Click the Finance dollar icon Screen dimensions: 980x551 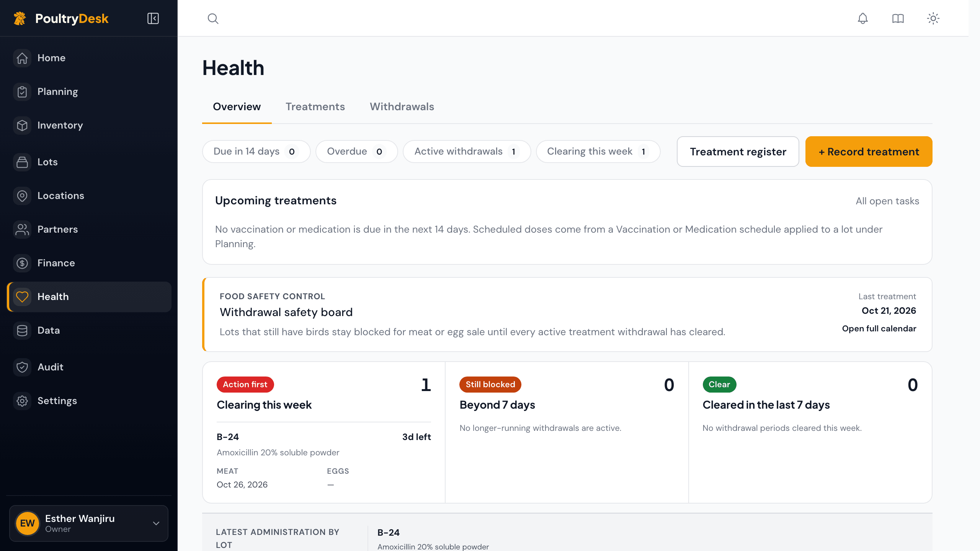[22, 263]
